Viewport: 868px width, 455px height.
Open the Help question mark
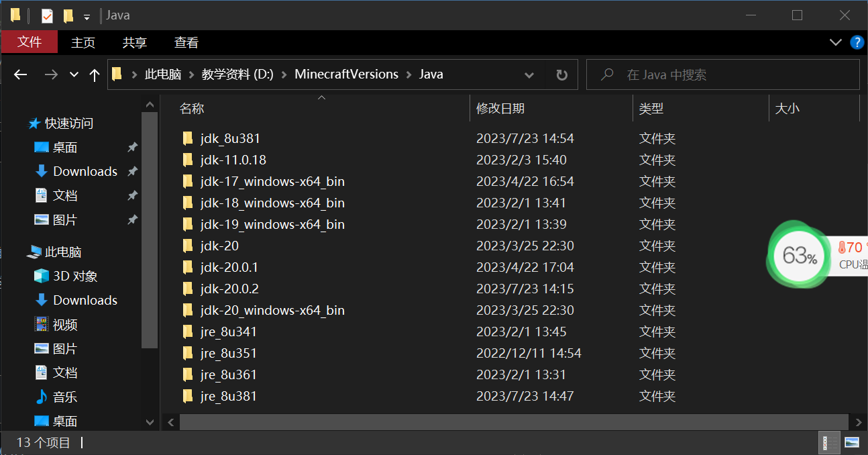(857, 42)
